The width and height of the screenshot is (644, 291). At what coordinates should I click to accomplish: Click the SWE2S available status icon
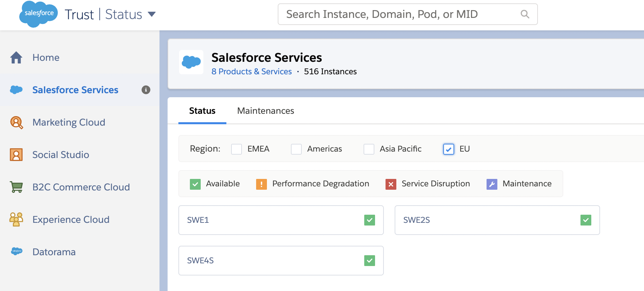pos(586,220)
